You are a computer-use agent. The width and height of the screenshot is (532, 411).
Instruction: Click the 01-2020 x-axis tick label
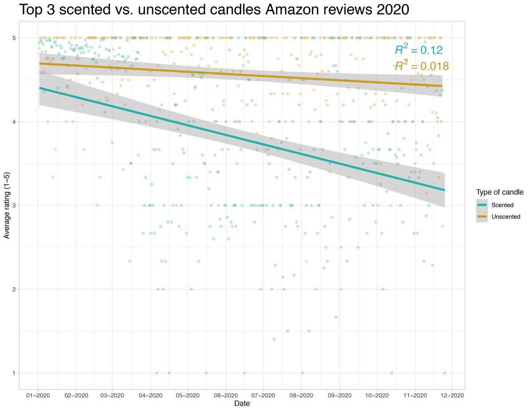point(38,394)
